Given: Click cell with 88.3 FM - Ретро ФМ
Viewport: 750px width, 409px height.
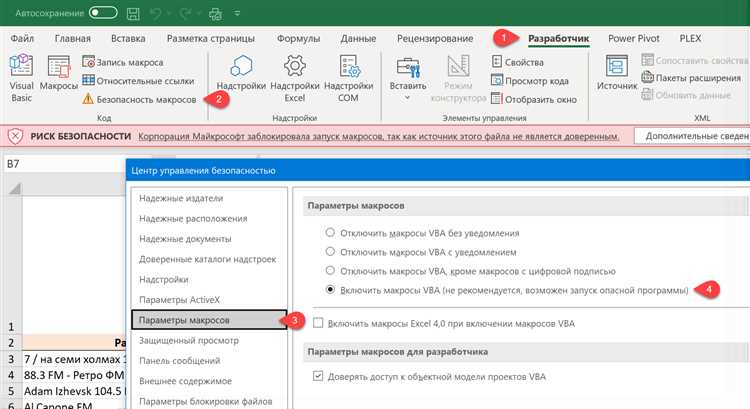Looking at the screenshot, I should (74, 375).
